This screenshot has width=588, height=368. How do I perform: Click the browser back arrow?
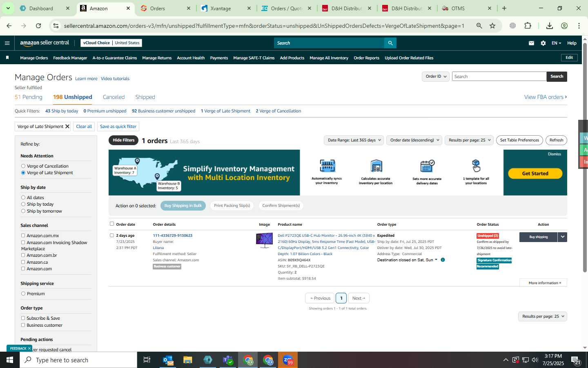pos(9,26)
